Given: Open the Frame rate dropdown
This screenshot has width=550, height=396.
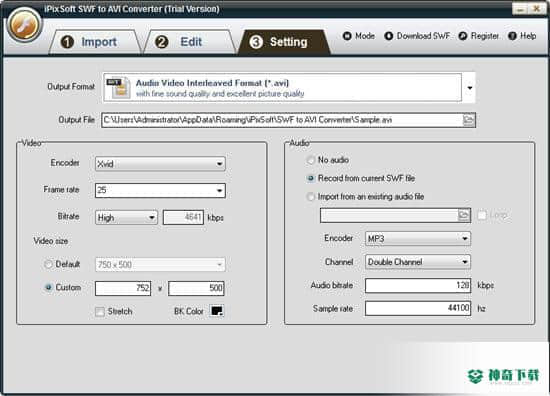Looking at the screenshot, I should click(x=160, y=190).
